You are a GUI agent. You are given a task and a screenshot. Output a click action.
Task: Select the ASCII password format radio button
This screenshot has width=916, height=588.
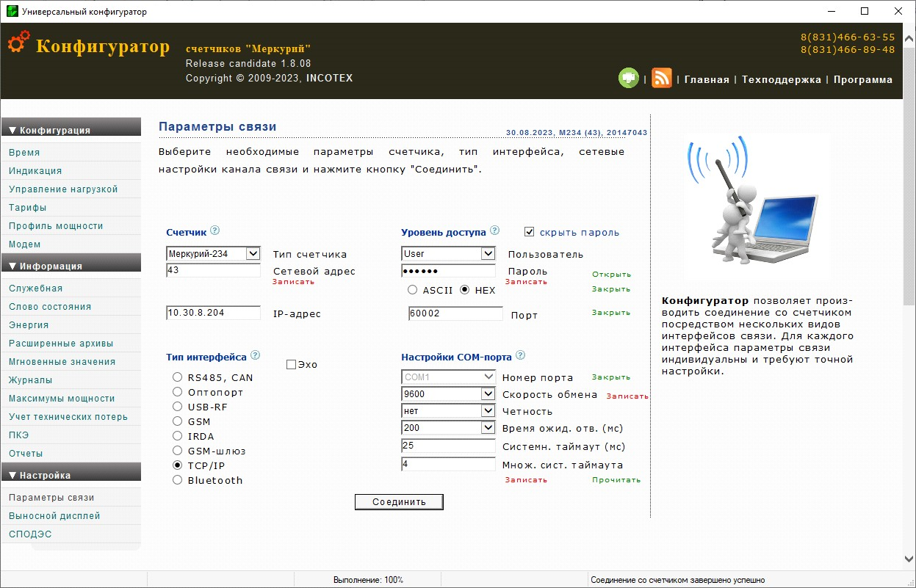[x=413, y=290]
